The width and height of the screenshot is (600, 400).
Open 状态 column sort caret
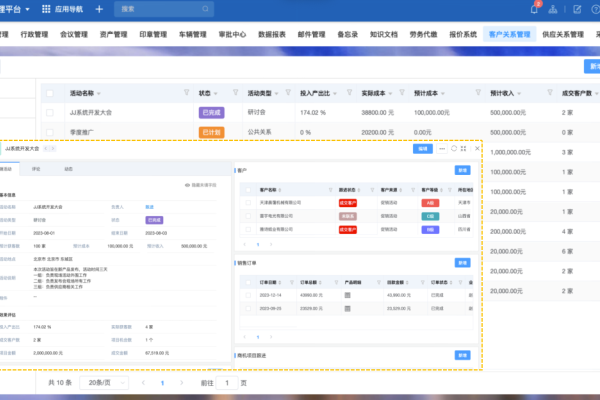tap(215, 93)
